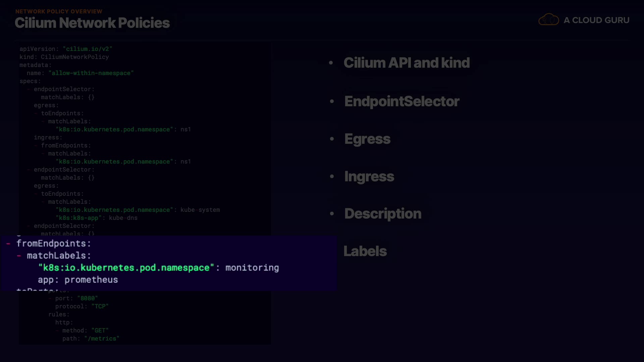Image resolution: width=644 pixels, height=362 pixels.
Task: Click the A Cloud Guru cloud logo icon
Action: pyautogui.click(x=548, y=19)
